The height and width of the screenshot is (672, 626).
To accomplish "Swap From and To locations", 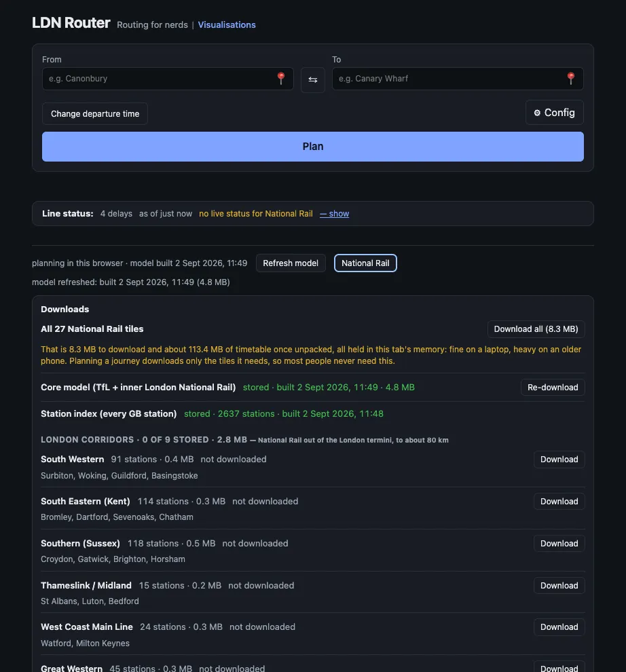I will pos(312,79).
